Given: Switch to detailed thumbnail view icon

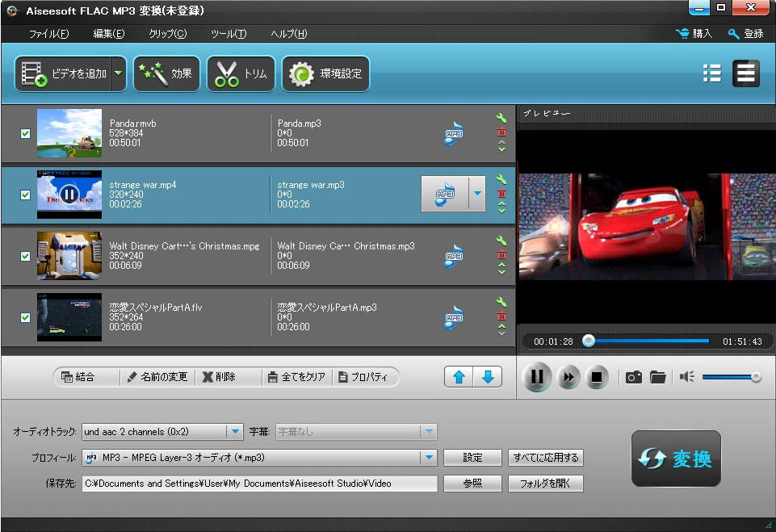Looking at the screenshot, I should 746,73.
